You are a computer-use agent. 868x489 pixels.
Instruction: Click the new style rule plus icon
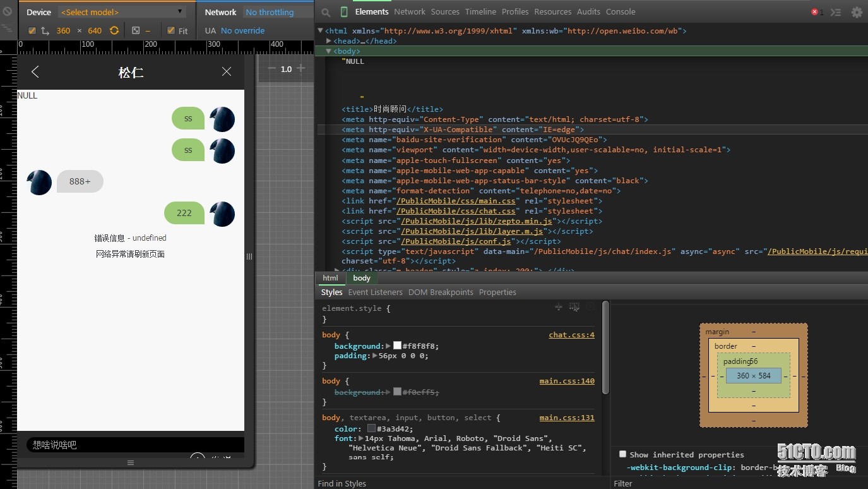click(559, 306)
